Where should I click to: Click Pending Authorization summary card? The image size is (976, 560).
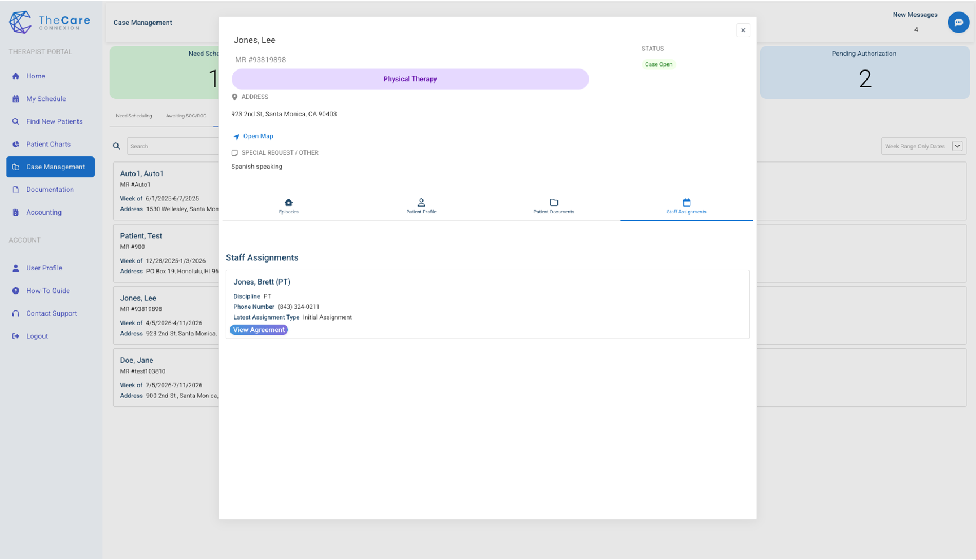pyautogui.click(x=865, y=72)
